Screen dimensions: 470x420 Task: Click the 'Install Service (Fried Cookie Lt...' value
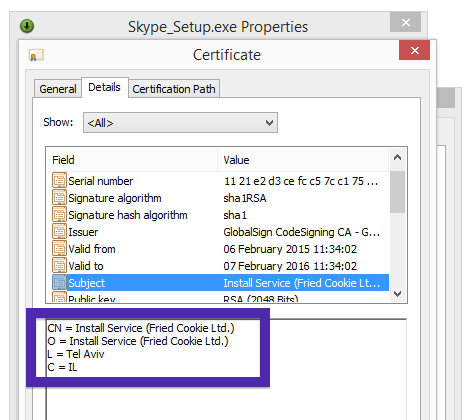point(302,283)
